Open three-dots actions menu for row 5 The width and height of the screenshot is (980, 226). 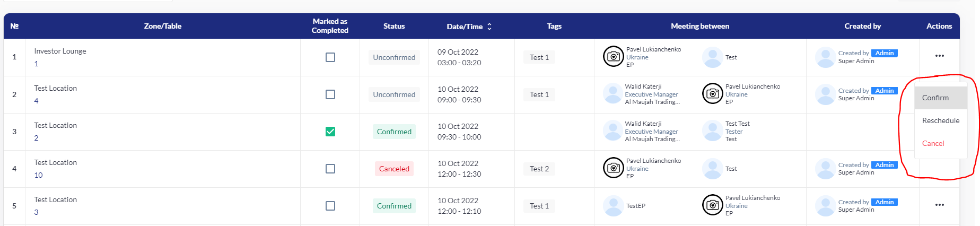click(x=939, y=205)
